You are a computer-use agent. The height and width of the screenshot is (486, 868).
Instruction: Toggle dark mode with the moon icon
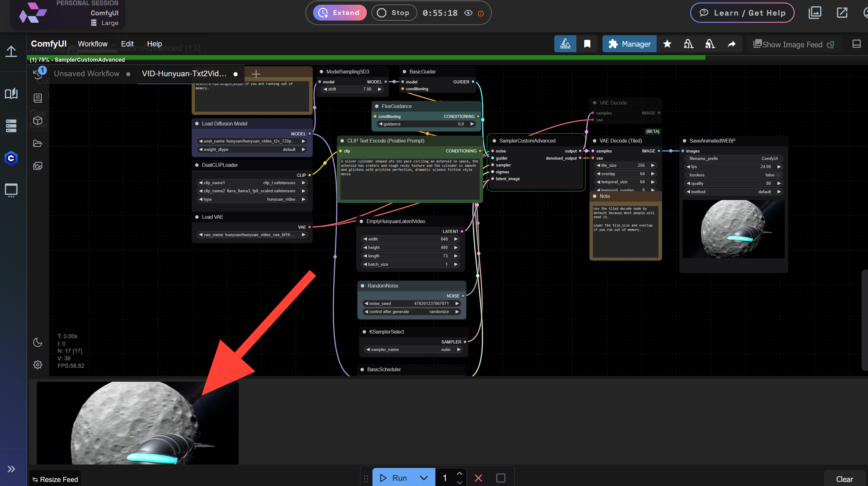pyautogui.click(x=38, y=342)
